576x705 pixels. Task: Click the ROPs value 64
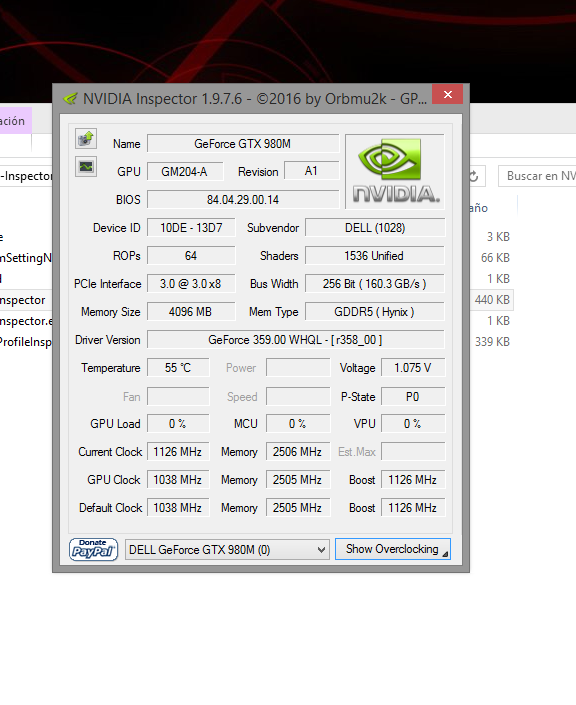click(x=191, y=256)
